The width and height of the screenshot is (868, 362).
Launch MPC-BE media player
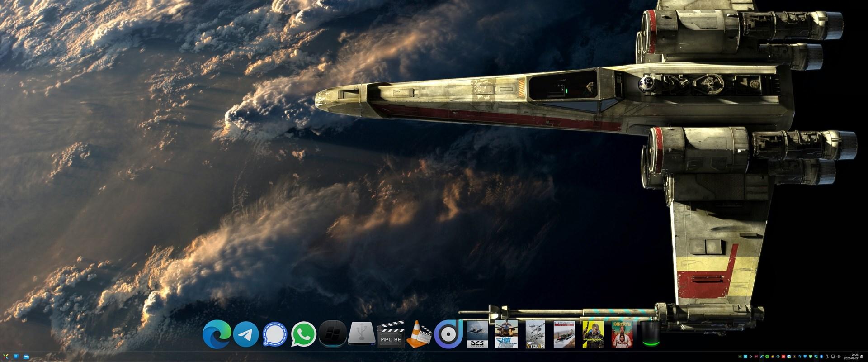coord(391,335)
